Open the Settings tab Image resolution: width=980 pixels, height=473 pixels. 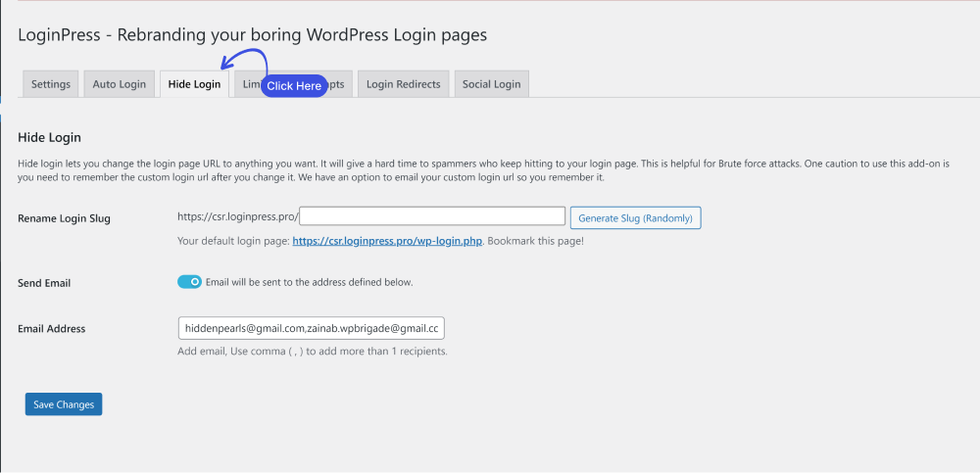[x=51, y=83]
